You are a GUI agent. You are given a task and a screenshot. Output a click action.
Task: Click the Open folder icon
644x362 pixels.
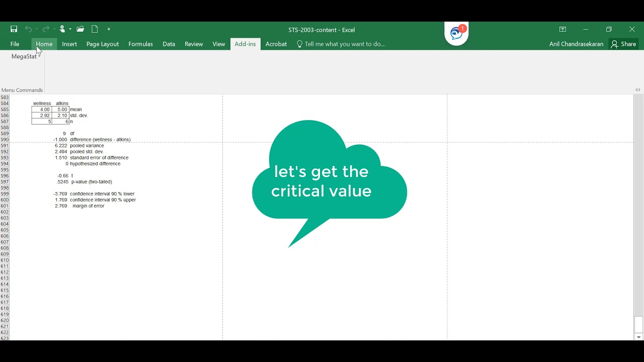click(80, 29)
